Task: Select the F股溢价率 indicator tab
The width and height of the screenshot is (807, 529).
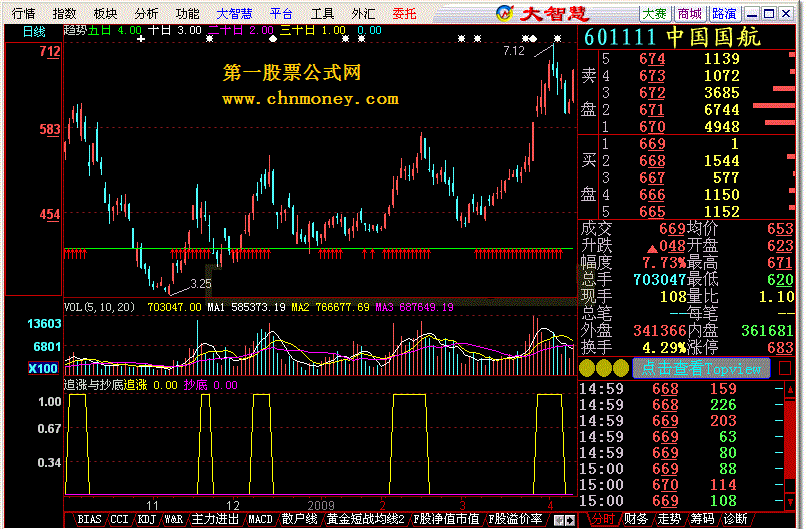Action: click(515, 519)
